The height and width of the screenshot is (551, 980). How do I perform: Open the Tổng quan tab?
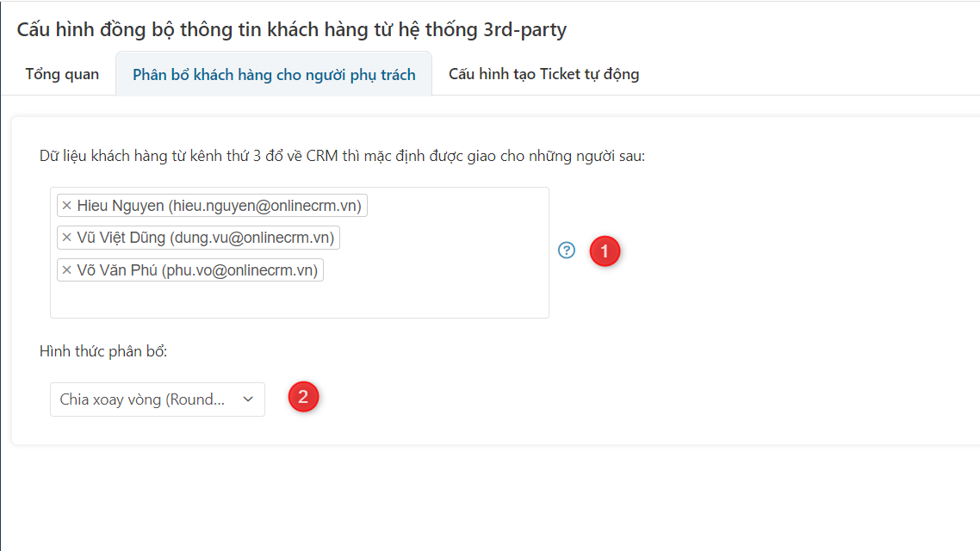tap(62, 74)
